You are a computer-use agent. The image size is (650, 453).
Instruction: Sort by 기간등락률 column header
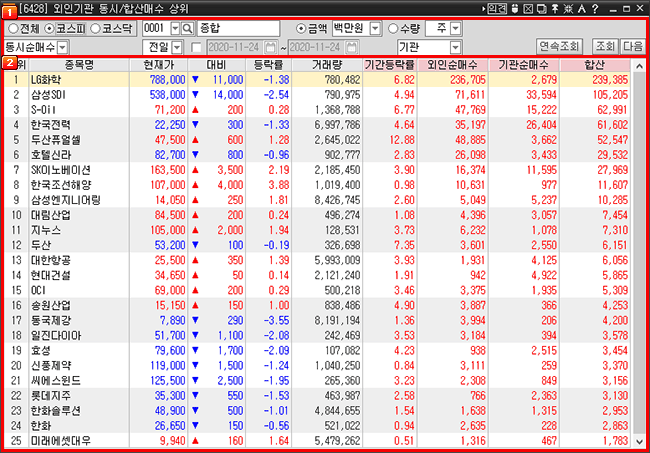click(x=390, y=65)
